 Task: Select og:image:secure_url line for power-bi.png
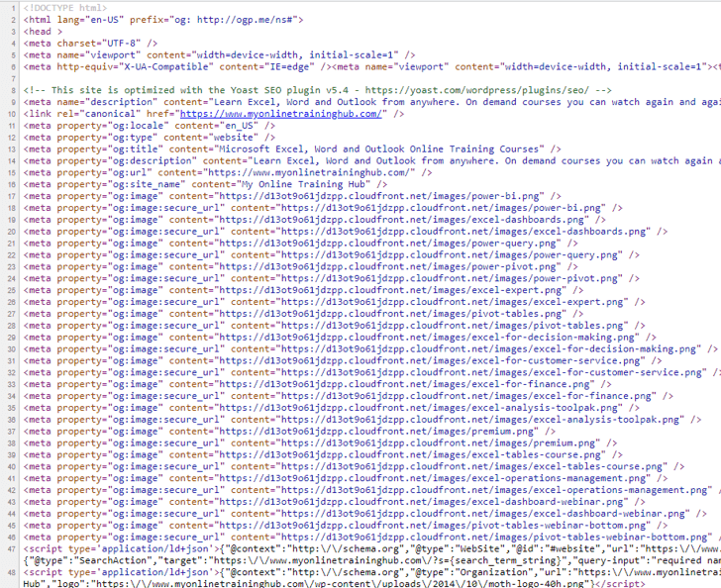pos(323,208)
